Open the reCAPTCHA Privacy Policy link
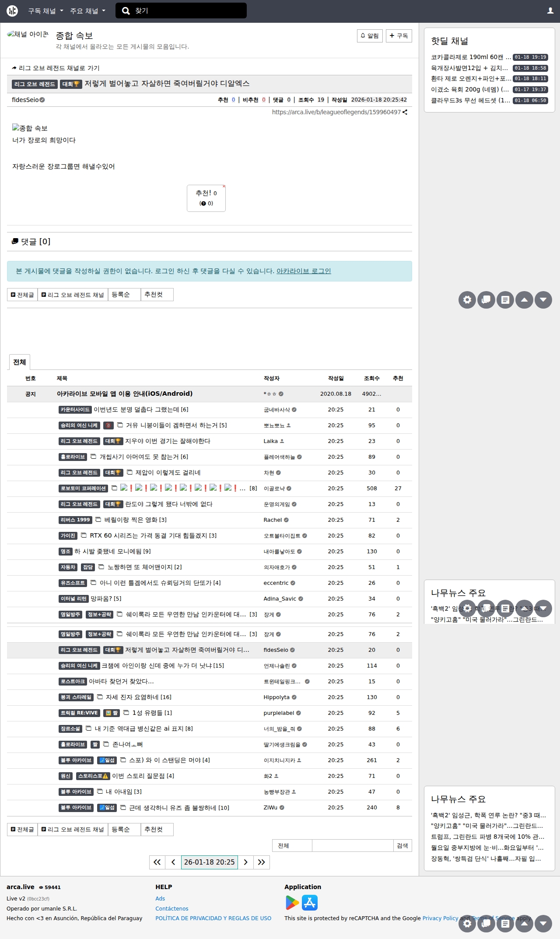Screen dimensions: 560x939 point(440,918)
